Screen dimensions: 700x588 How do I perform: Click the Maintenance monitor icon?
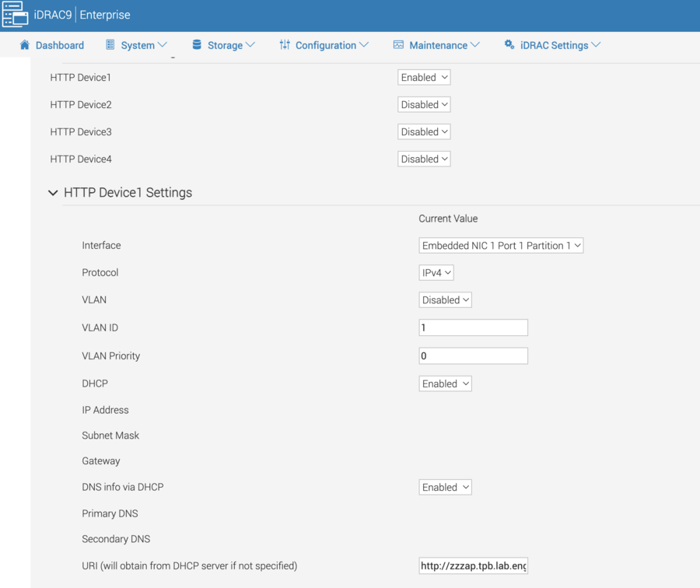point(398,45)
